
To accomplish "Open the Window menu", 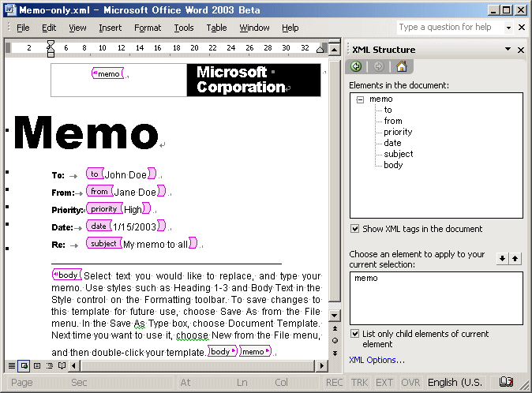I will pyautogui.click(x=254, y=28).
